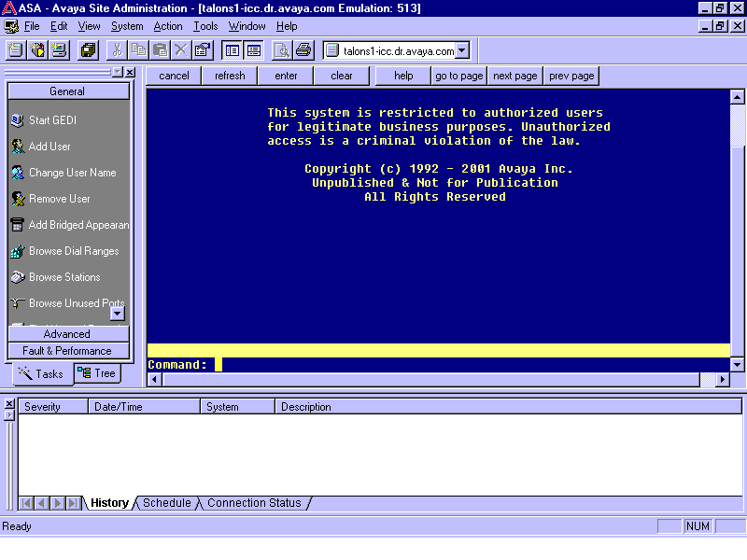Image resolution: width=747 pixels, height=560 pixels.
Task: Click the scissors cut icon
Action: tap(118, 50)
